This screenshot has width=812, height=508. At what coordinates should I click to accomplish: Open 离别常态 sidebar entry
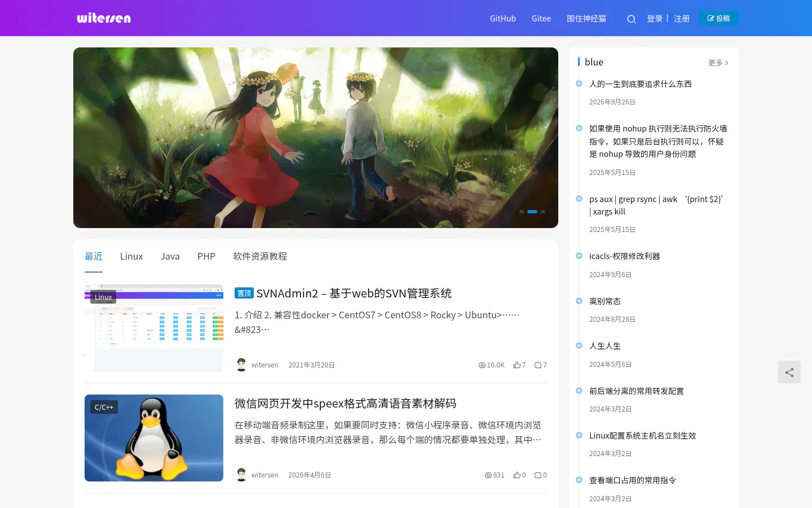click(x=605, y=301)
